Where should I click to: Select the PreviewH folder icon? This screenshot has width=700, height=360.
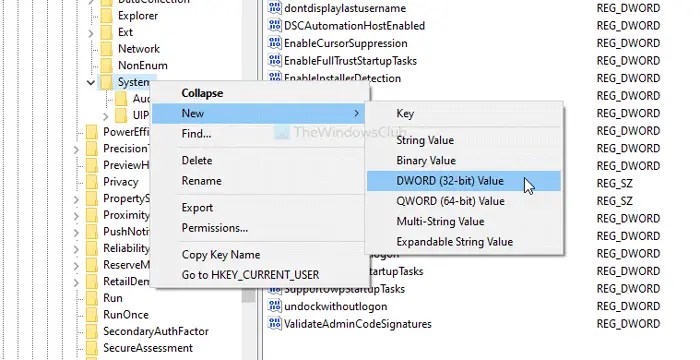(x=92, y=165)
